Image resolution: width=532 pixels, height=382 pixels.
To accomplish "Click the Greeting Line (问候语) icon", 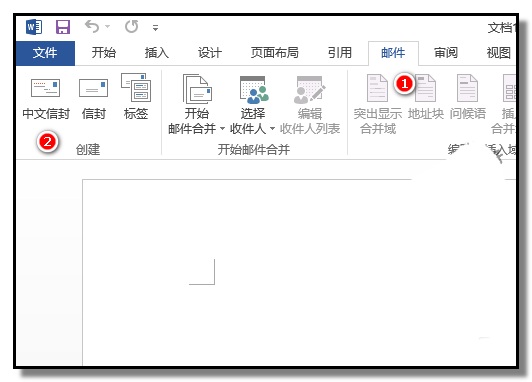I will click(x=467, y=88).
